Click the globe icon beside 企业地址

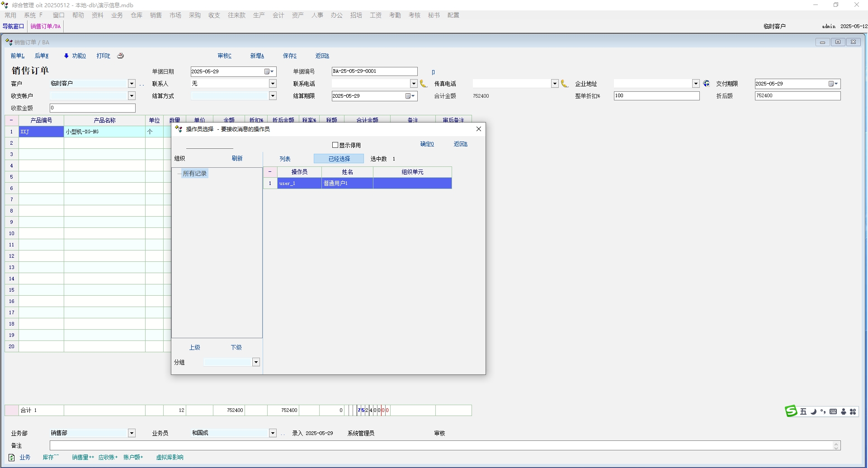[x=707, y=84]
